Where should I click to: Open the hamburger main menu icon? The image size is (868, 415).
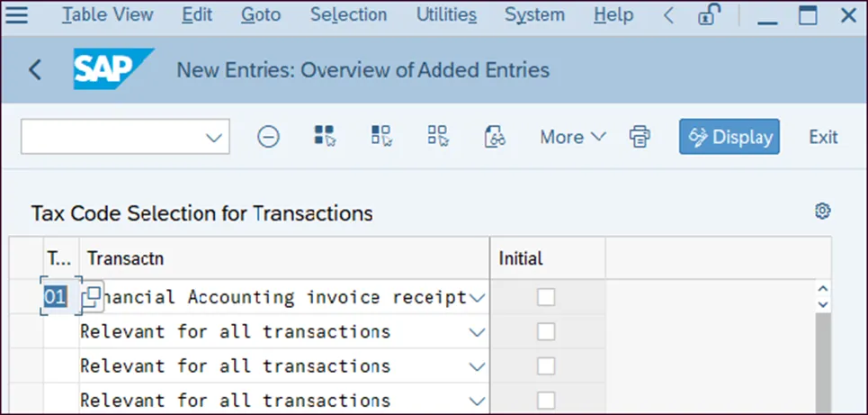[x=17, y=15]
